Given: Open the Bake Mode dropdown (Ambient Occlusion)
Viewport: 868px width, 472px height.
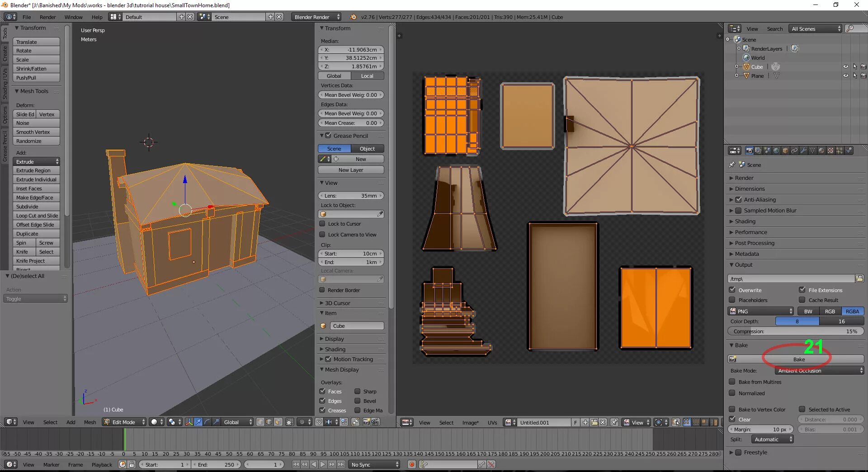Looking at the screenshot, I should (819, 370).
